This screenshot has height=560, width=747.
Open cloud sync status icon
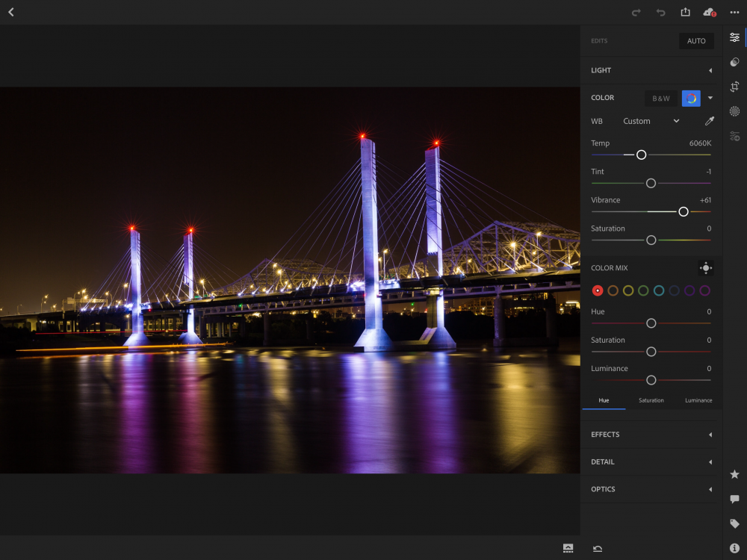709,12
